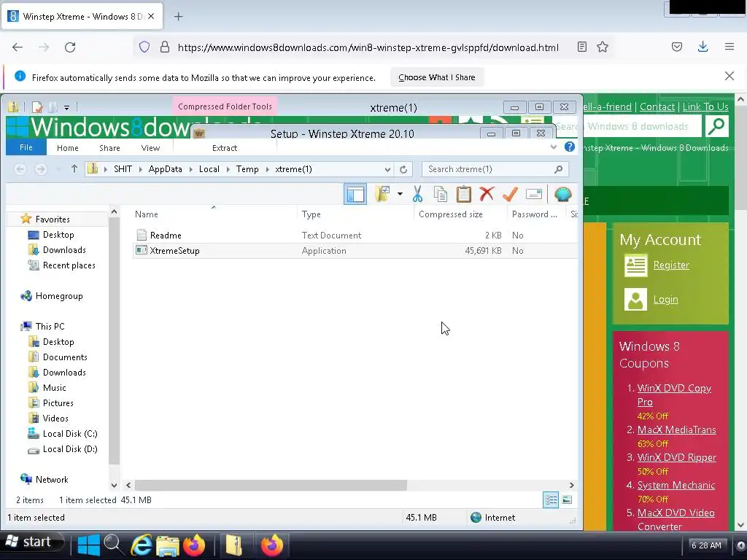Open Local Disk (C:) in navigation pane

[69, 433]
